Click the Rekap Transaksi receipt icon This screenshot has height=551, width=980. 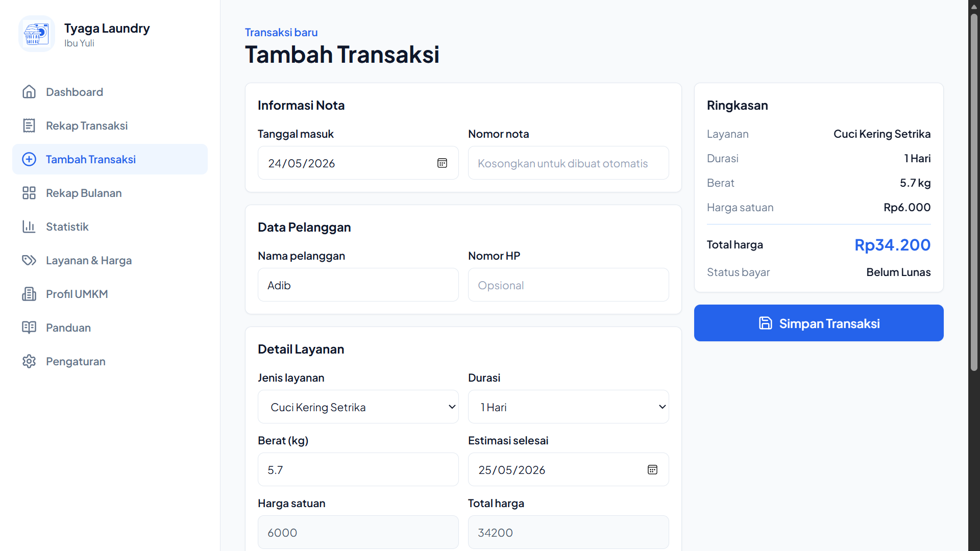point(29,126)
